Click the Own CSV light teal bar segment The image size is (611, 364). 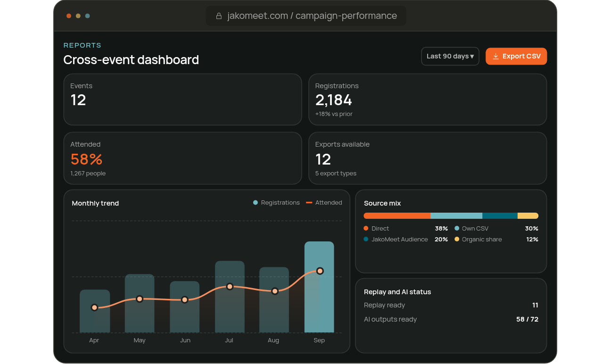(456, 215)
